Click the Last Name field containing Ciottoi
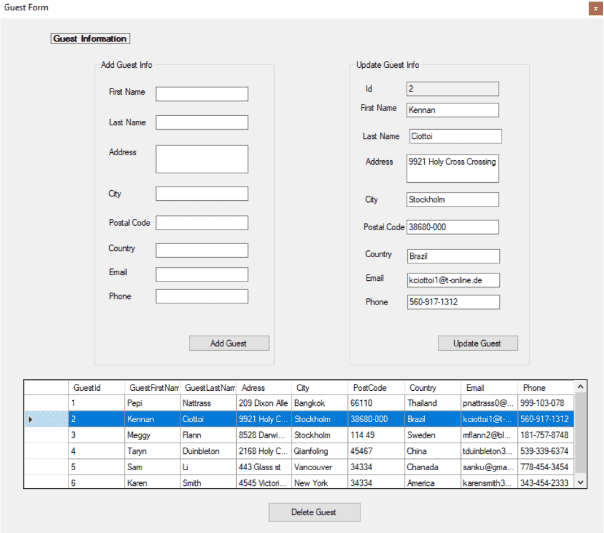 (x=455, y=136)
